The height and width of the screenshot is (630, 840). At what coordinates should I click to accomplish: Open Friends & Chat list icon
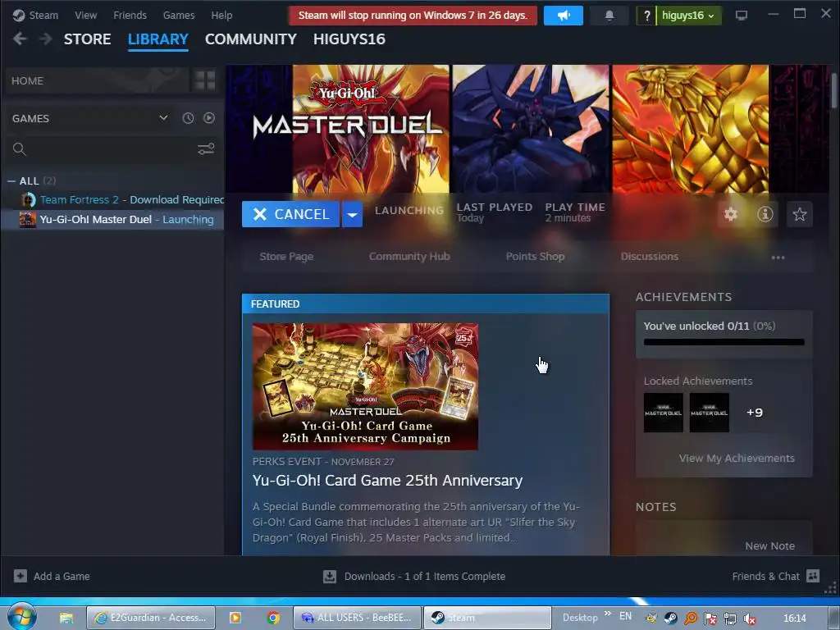pos(813,576)
